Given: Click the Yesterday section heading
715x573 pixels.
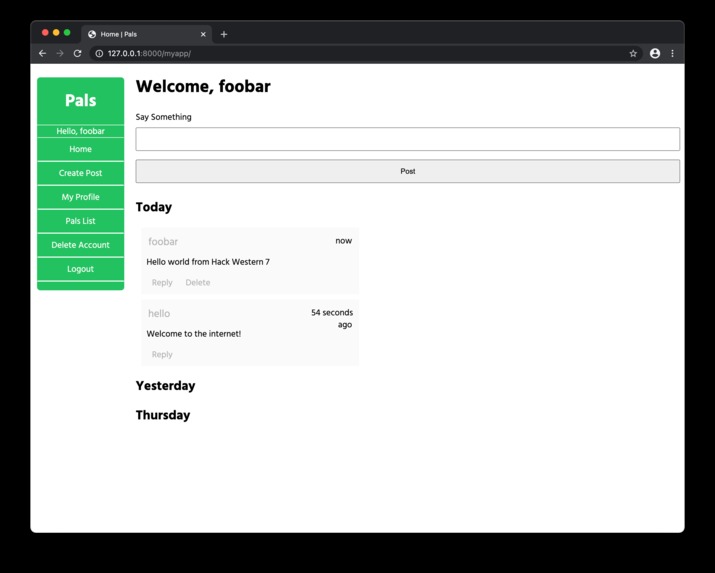Looking at the screenshot, I should [x=165, y=386].
